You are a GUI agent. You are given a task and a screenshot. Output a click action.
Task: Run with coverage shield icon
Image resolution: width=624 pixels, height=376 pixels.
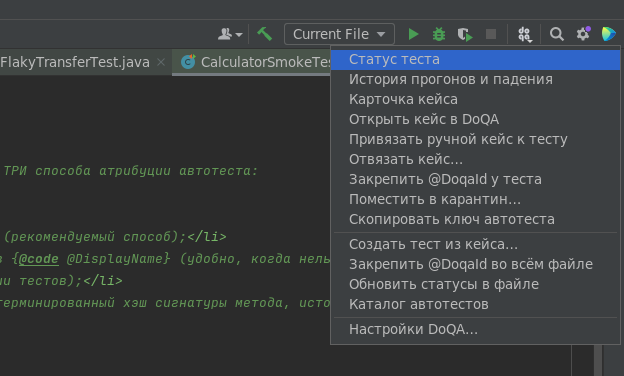465,34
